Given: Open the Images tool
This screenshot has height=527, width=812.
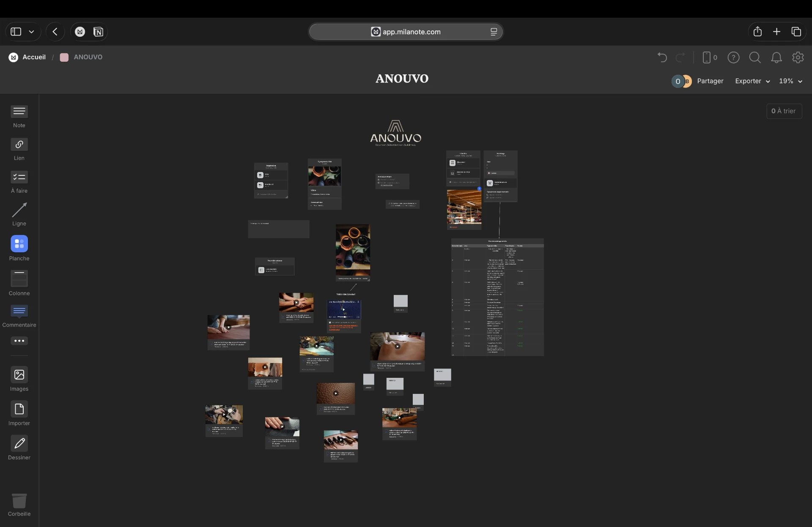Looking at the screenshot, I should coord(19,379).
